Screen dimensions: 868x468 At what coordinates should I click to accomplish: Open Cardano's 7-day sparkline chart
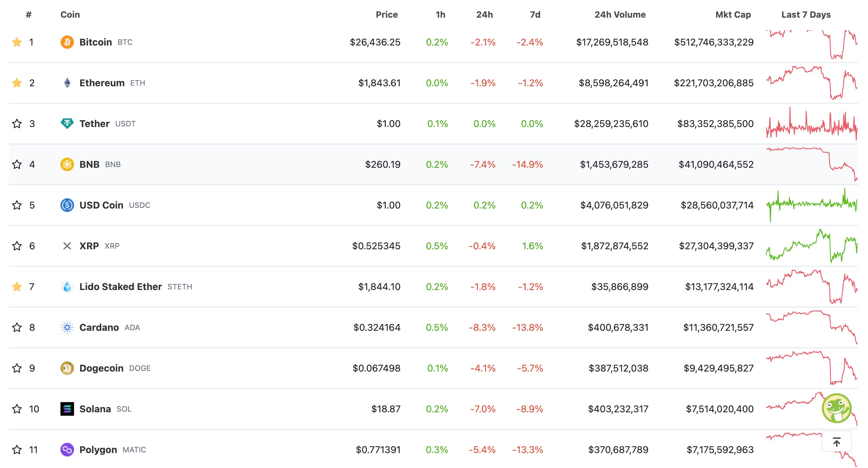coord(812,327)
